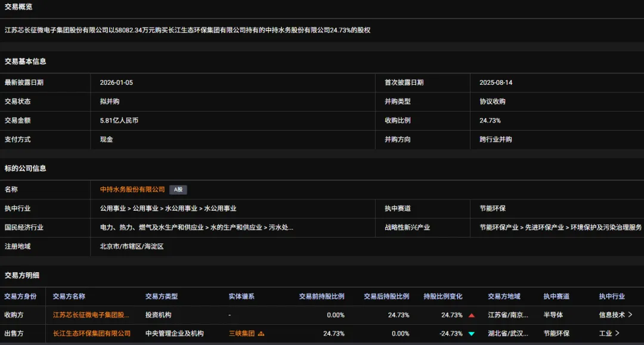Select the 交易方名称 column header
Screen dimensions: 644x345
(69, 297)
